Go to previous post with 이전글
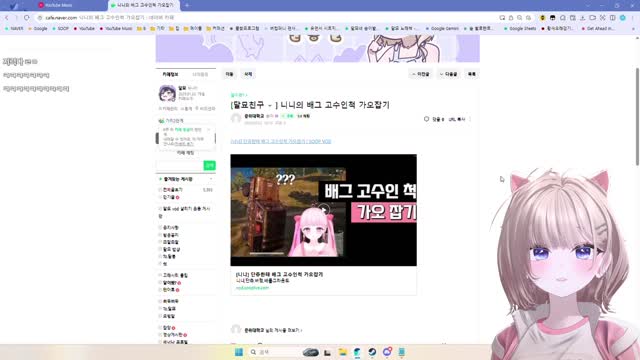This screenshot has width=640, height=360. point(421,74)
